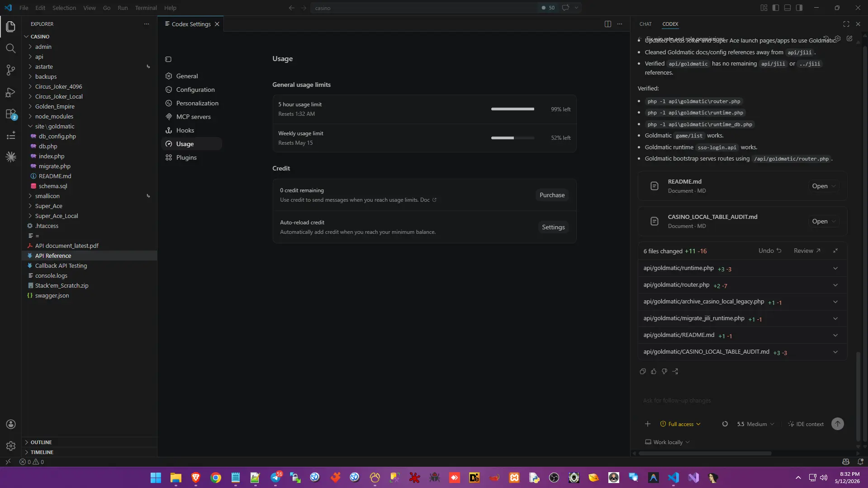The width and height of the screenshot is (868, 488).
Task: Start a new Codex chat
Action: (849, 39)
